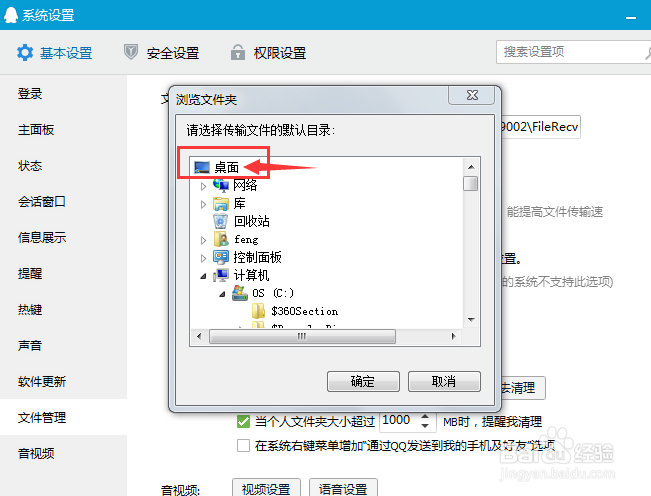The width and height of the screenshot is (651, 496).
Task: Select the Network icon in folder tree
Action: 221,185
